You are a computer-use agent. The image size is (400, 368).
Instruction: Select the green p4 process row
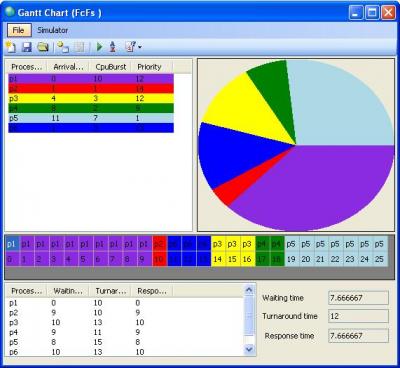click(91, 108)
